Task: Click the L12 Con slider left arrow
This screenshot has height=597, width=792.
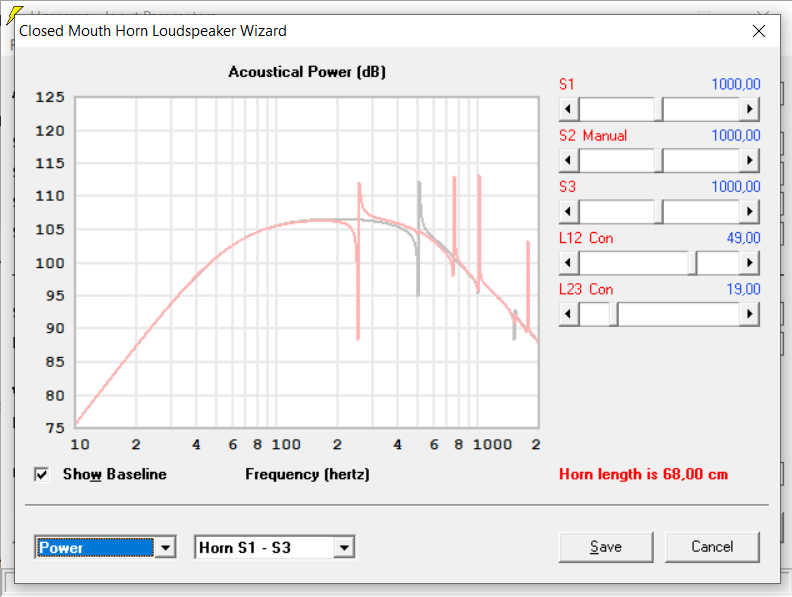Action: (x=569, y=263)
